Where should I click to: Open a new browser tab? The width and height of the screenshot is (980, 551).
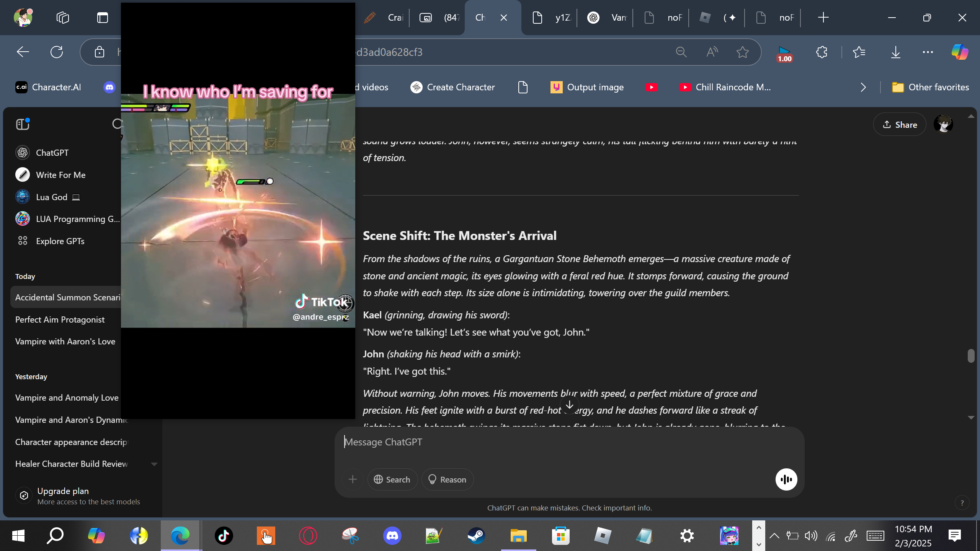823,18
